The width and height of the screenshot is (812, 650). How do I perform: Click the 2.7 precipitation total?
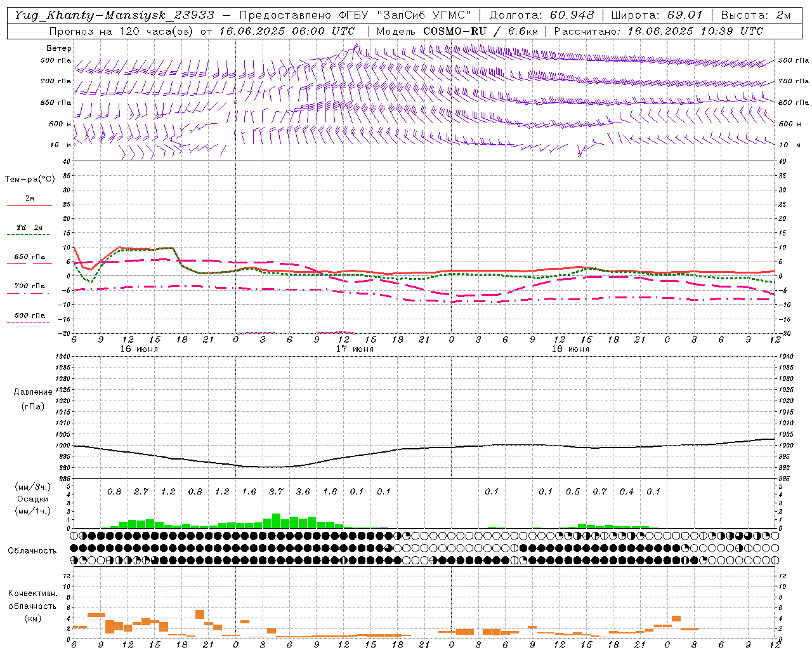141,491
